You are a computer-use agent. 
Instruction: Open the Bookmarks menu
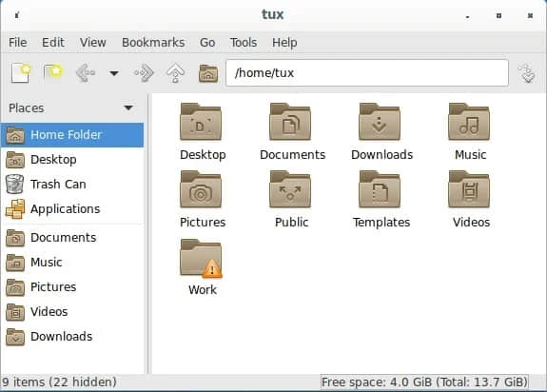coord(153,43)
